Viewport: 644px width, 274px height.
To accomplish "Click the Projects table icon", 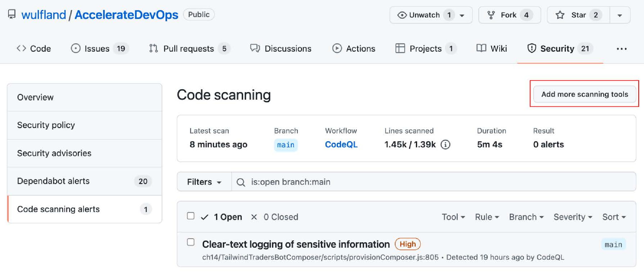I will 400,48.
